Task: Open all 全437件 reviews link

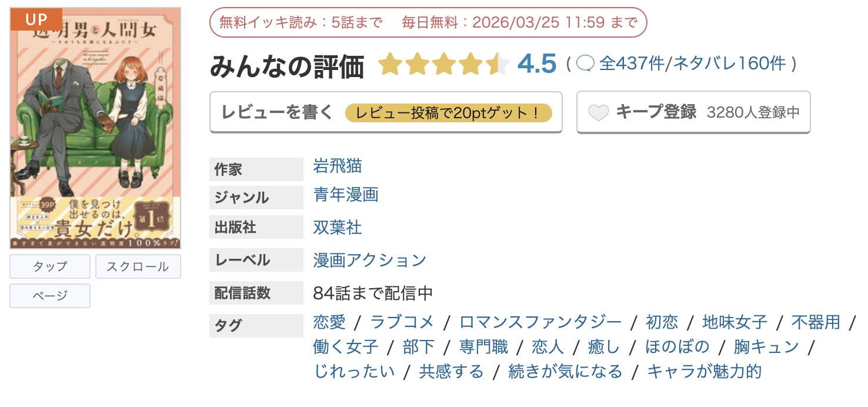Action: [x=632, y=64]
